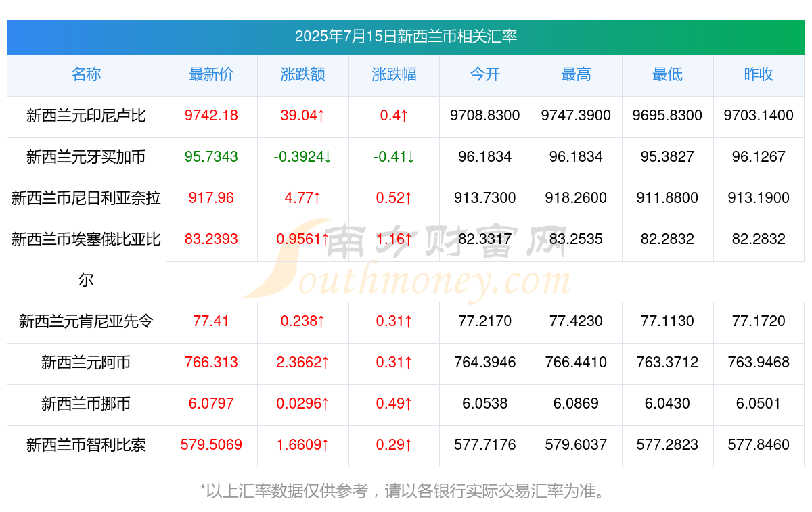Image resolution: width=812 pixels, height=512 pixels.
Task: Click the row name 新西兰元牙买加币
Action: tap(86, 157)
